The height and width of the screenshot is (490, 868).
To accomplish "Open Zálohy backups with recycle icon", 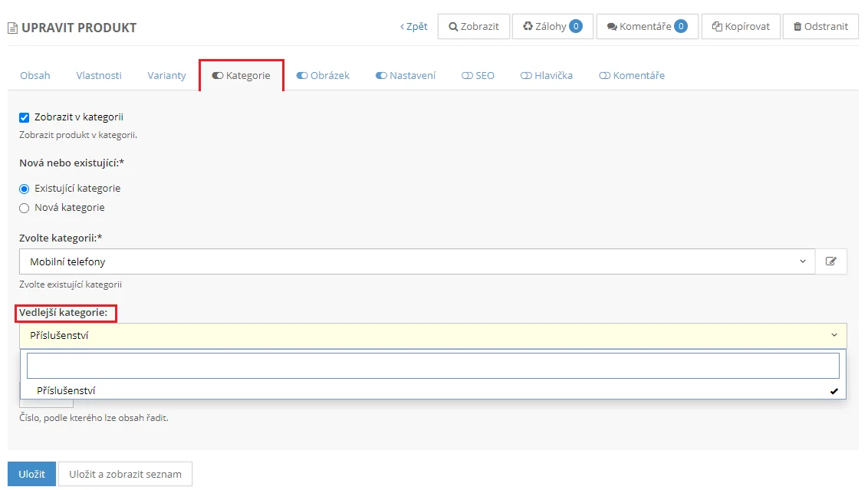I will (x=552, y=26).
